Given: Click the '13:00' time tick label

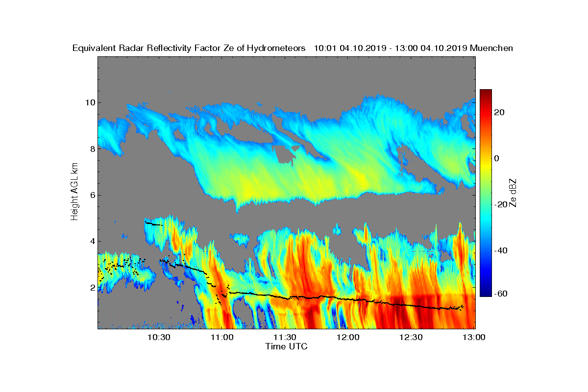Looking at the screenshot, I should pyautogui.click(x=474, y=338).
